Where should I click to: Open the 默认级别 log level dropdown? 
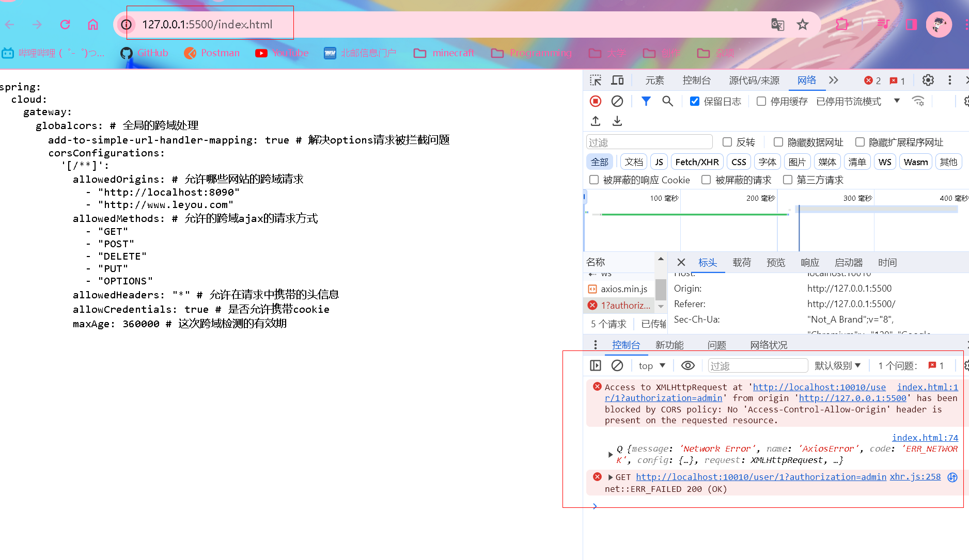[x=838, y=365]
